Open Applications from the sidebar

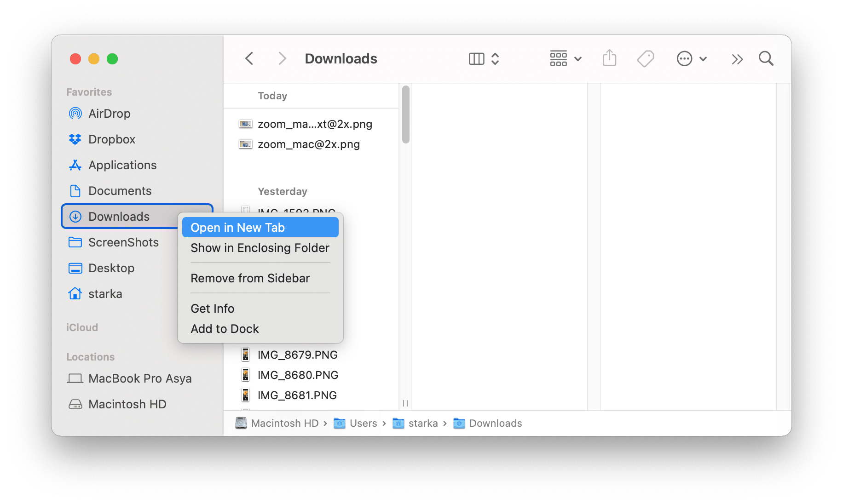[x=137, y=165]
